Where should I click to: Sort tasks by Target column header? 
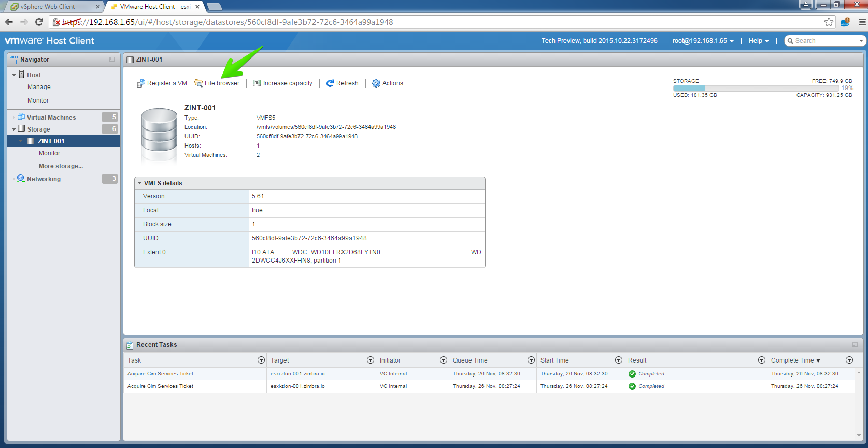pos(280,360)
